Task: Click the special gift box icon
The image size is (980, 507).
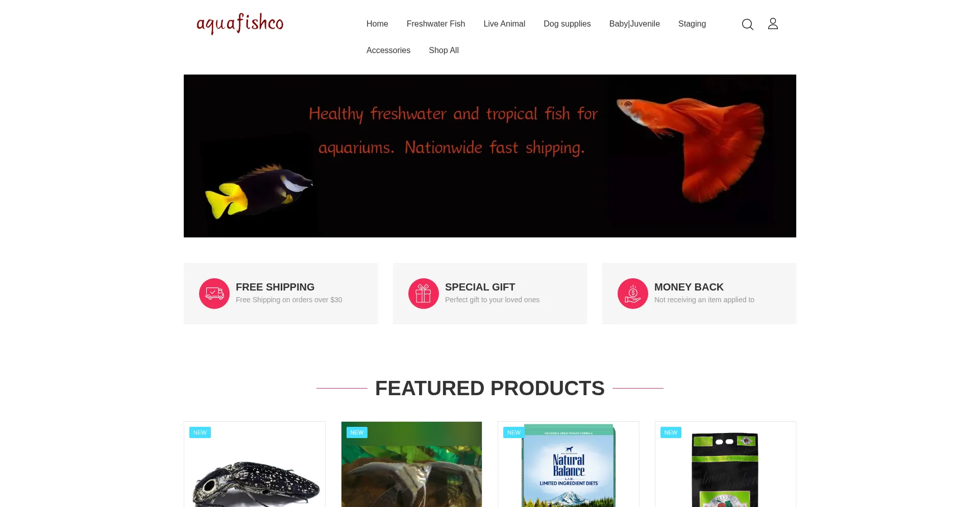Action: (x=424, y=294)
